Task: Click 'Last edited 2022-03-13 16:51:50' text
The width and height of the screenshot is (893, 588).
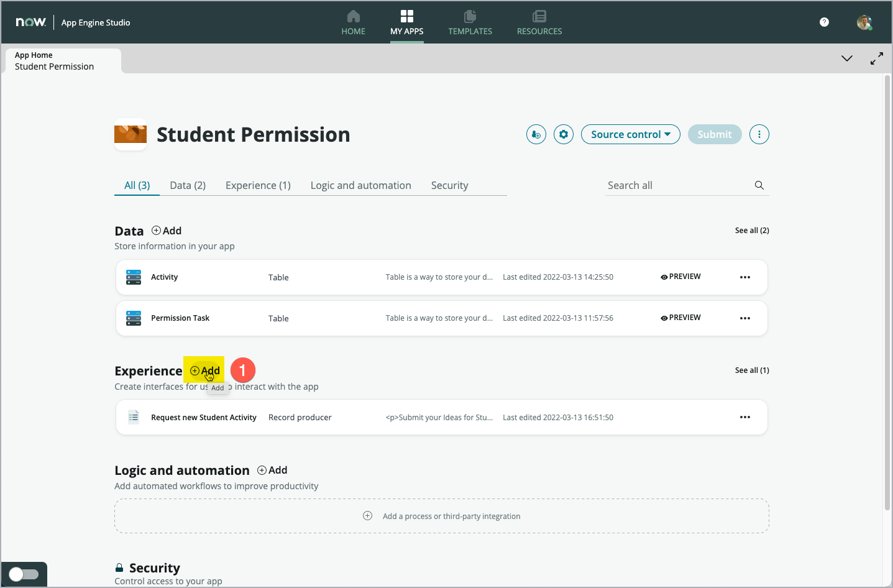Action: coord(558,418)
